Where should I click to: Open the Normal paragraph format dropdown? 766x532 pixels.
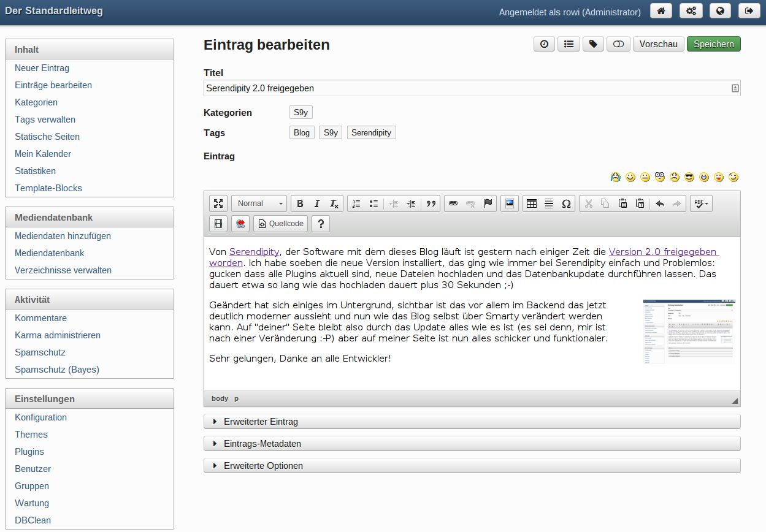click(x=259, y=204)
